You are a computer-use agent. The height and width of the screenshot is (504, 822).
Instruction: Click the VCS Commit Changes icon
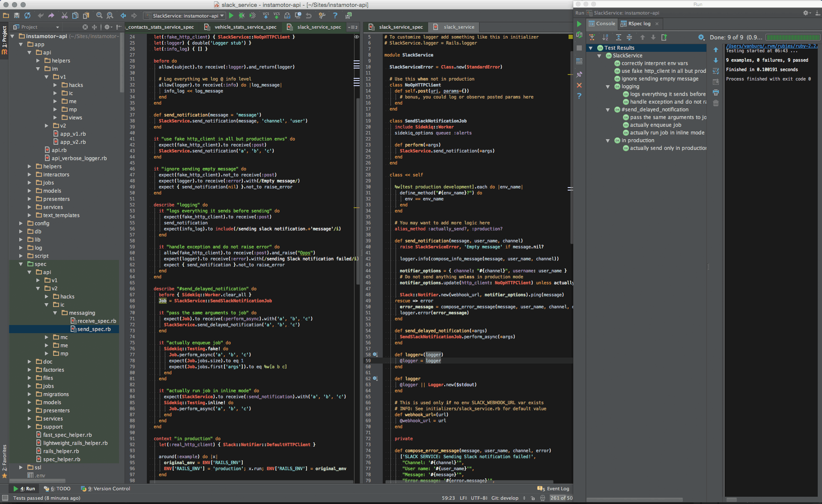(x=277, y=16)
